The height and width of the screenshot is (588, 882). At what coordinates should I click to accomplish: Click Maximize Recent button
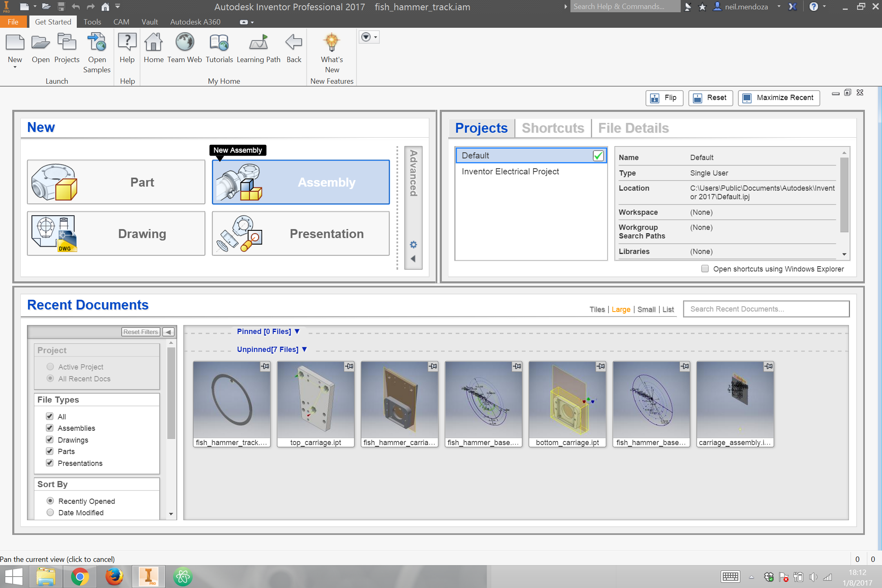click(779, 98)
